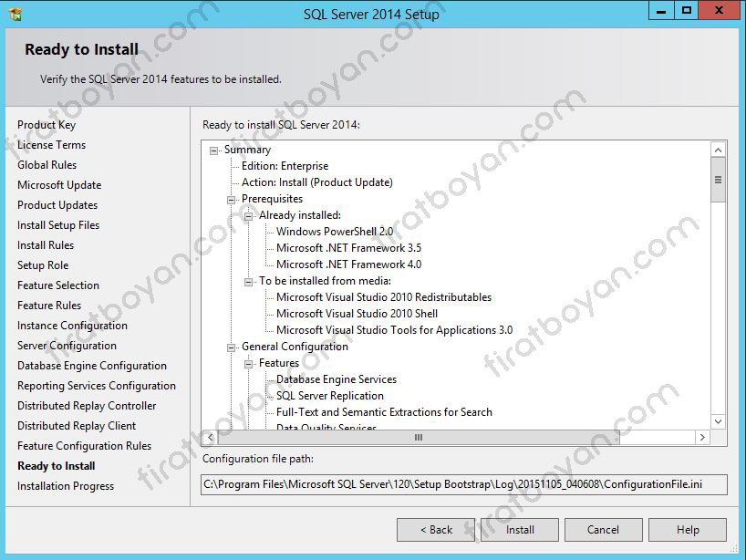Viewport: 746px width, 560px height.
Task: Select Action: Install (Product Update) row
Action: pos(317,182)
